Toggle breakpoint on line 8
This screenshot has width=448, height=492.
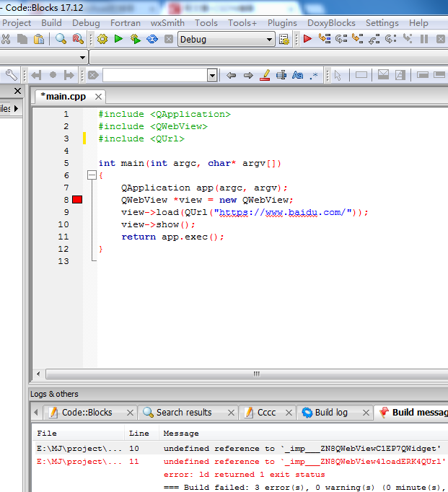click(x=78, y=200)
